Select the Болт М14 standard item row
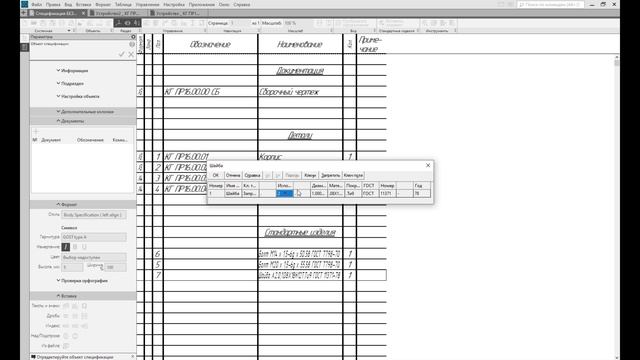This screenshot has width=640, height=360. tap(300, 254)
